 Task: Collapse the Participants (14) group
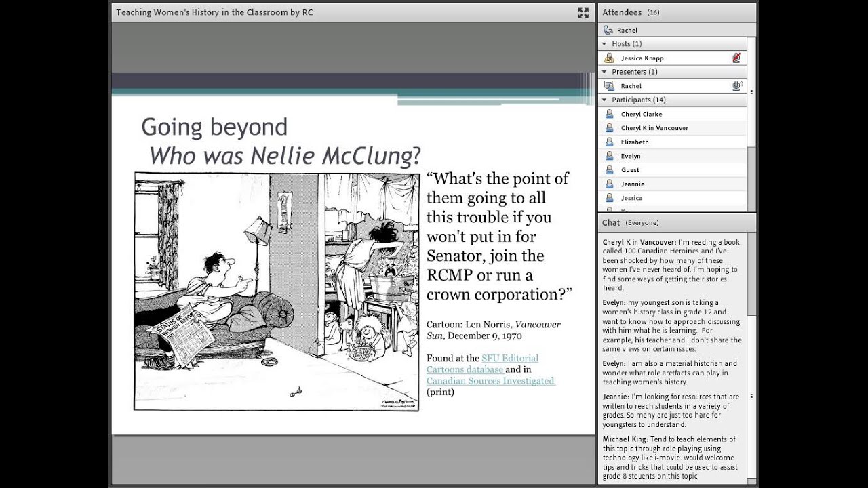(x=604, y=100)
